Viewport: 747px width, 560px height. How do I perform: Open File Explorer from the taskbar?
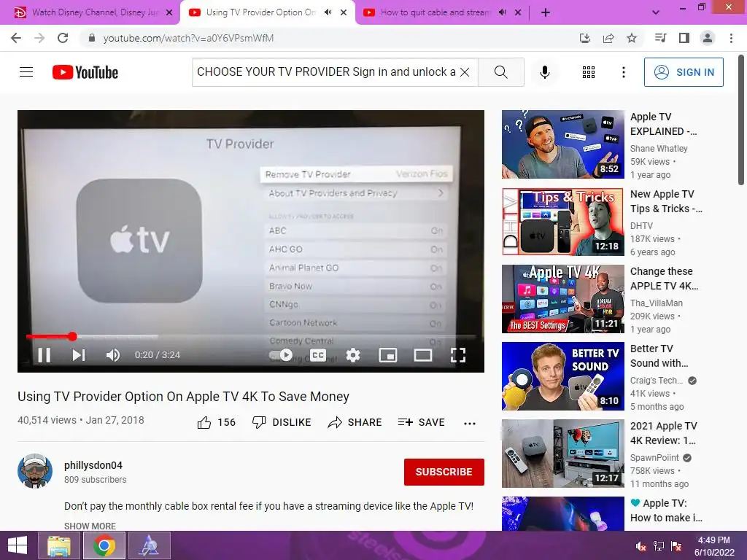coord(59,545)
